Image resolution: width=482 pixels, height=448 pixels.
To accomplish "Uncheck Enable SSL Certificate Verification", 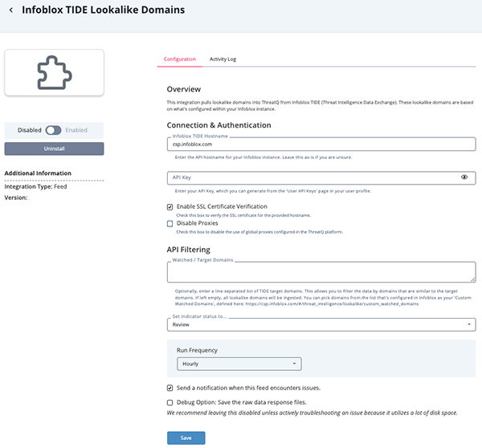I will [170, 207].
